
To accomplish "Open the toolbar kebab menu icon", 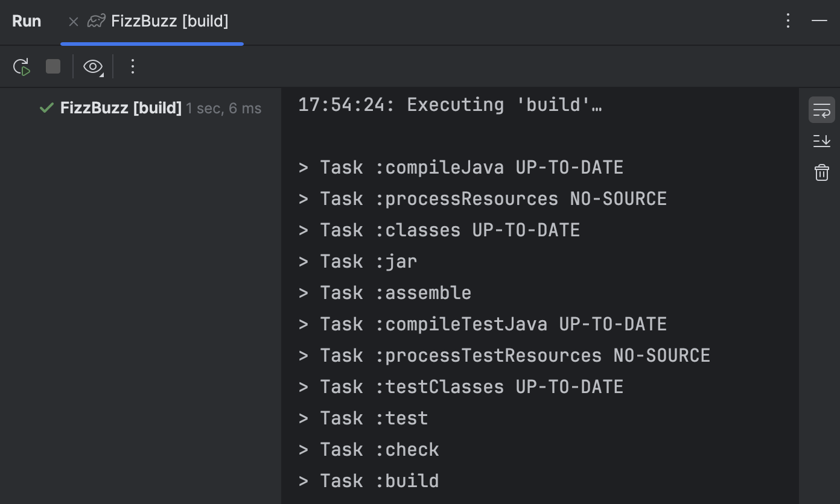I will (132, 66).
